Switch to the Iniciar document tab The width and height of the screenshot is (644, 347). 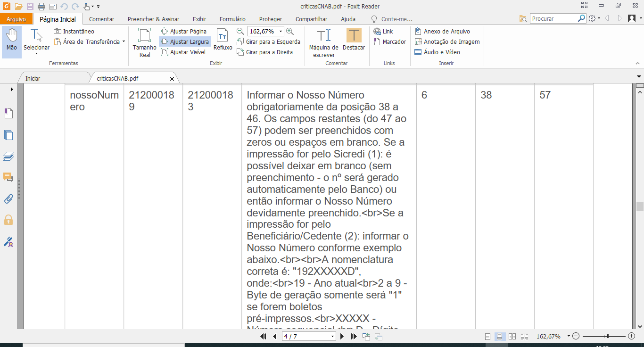click(x=33, y=78)
